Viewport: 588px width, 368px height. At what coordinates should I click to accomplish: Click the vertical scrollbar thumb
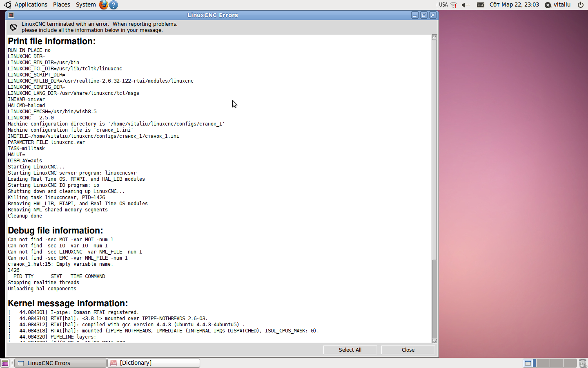click(434, 150)
